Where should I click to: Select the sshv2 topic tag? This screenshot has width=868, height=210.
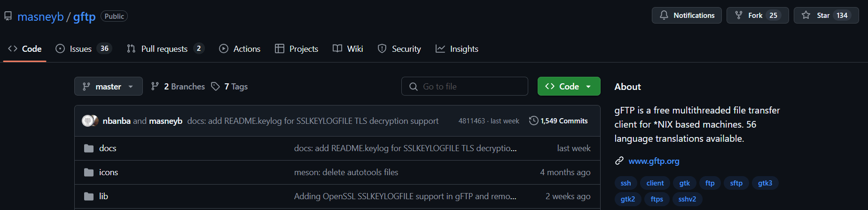[687, 199]
